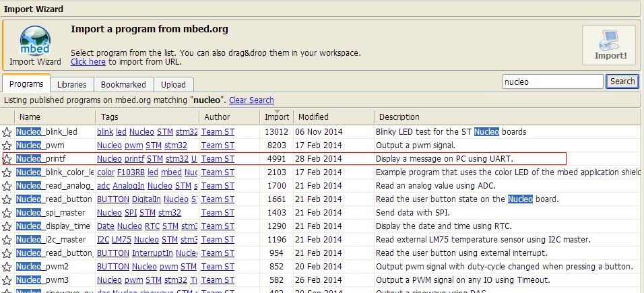The height and width of the screenshot is (293, 644).
Task: Click the search field containing nucleo
Action: (553, 82)
